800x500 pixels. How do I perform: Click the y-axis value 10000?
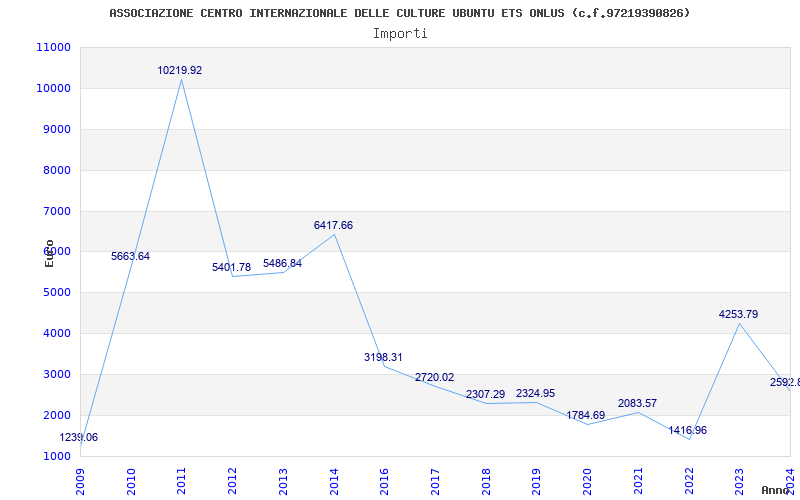coord(53,88)
